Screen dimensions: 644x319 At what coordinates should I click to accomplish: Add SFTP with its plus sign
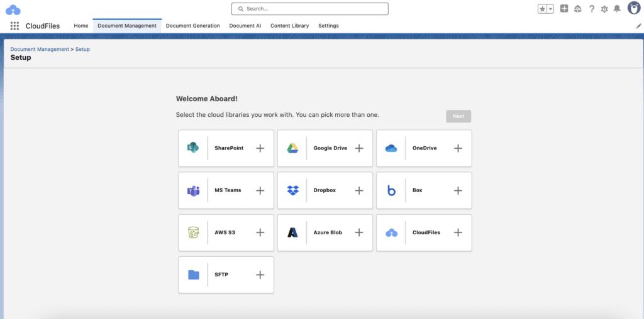click(x=260, y=274)
